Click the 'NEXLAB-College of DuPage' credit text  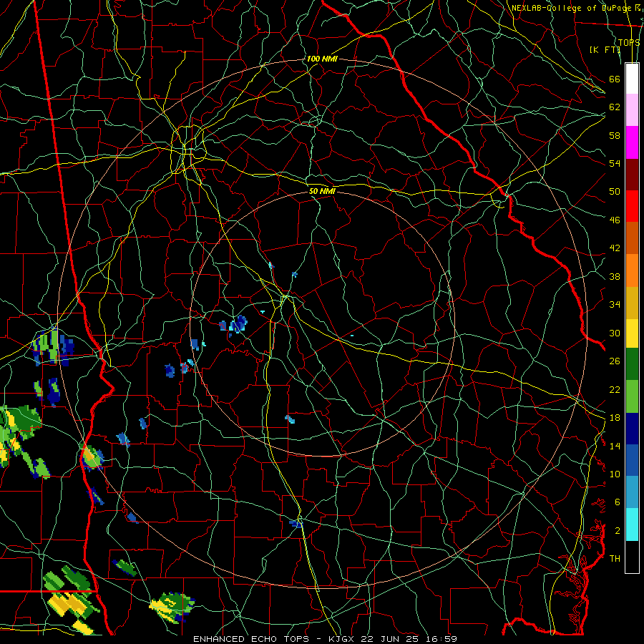[571, 8]
